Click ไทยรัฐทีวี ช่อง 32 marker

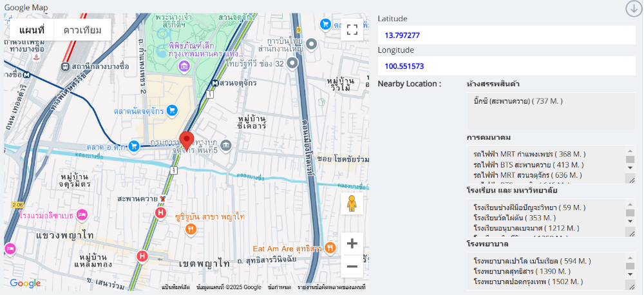292,63
